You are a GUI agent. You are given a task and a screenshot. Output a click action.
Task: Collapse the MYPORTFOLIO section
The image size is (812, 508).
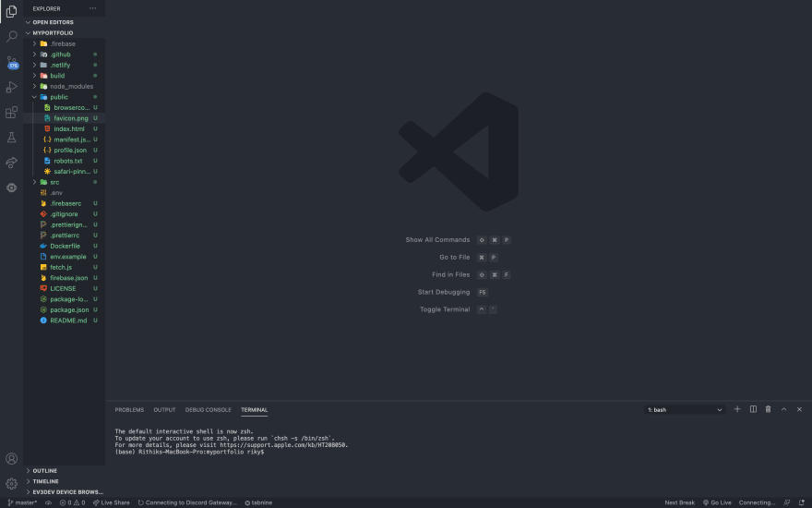pos(65,32)
